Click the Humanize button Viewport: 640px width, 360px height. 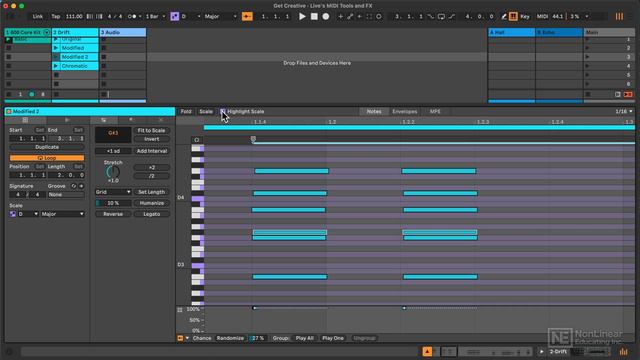coord(151,203)
